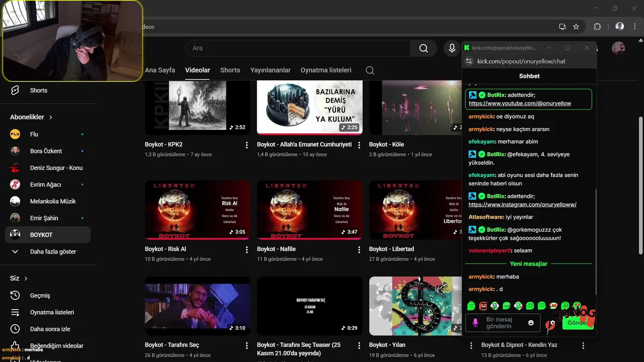Open channel search magnifier beside Oynatma listeleri
644x362 pixels.
point(370,70)
